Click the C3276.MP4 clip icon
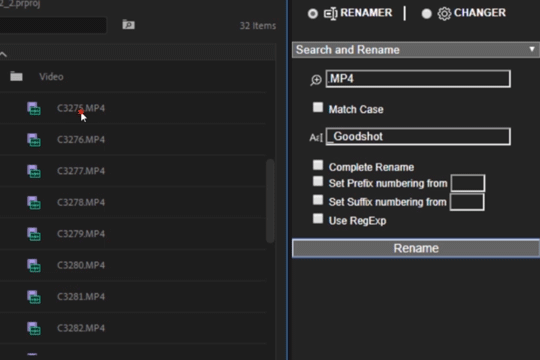 point(34,140)
